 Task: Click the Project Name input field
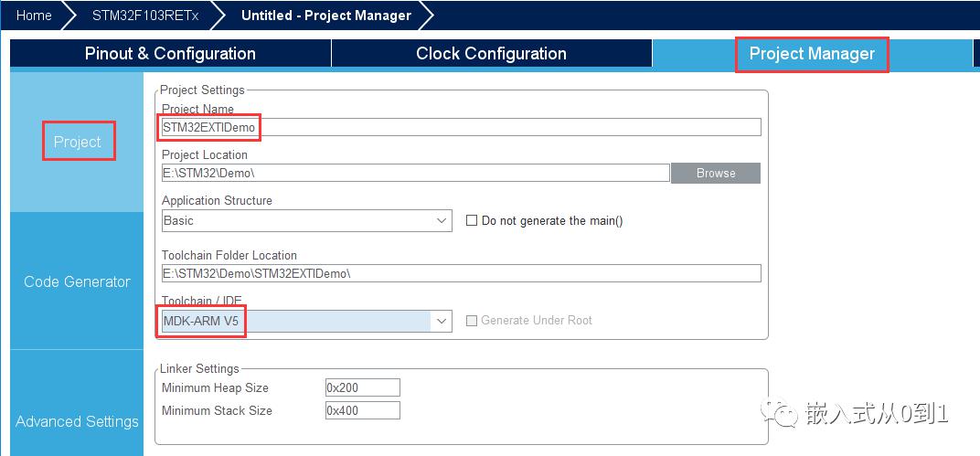tap(462, 127)
